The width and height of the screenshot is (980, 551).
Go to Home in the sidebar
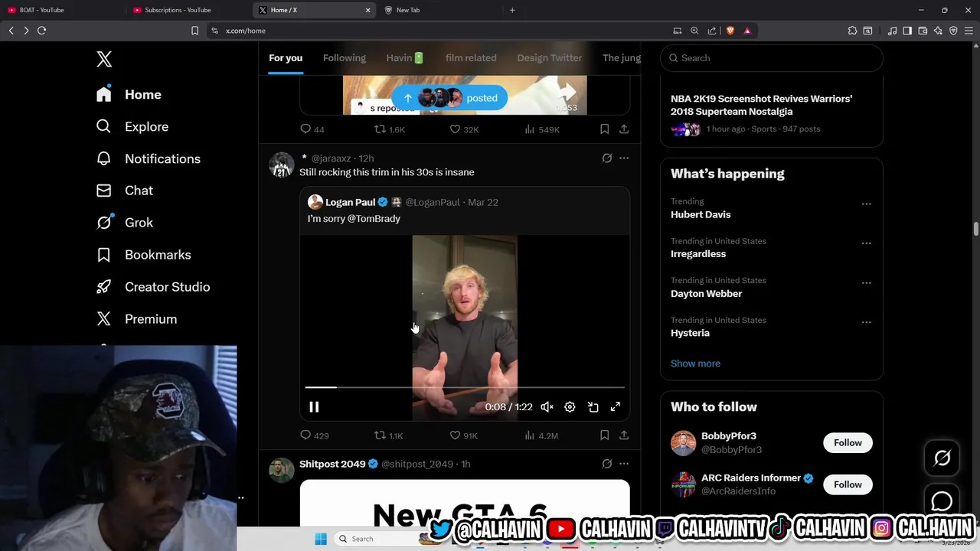coord(129,94)
